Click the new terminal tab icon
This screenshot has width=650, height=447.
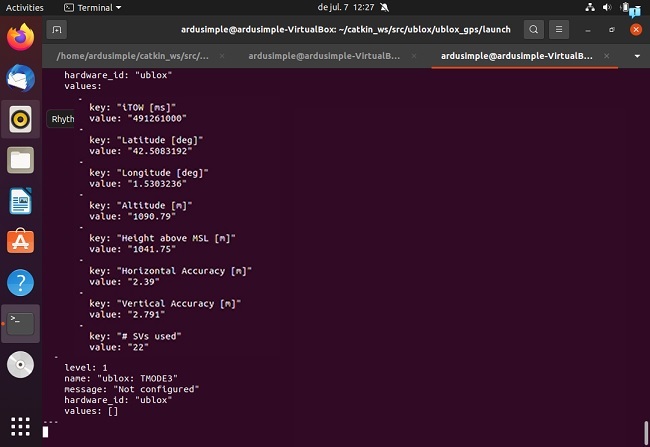[x=57, y=29]
